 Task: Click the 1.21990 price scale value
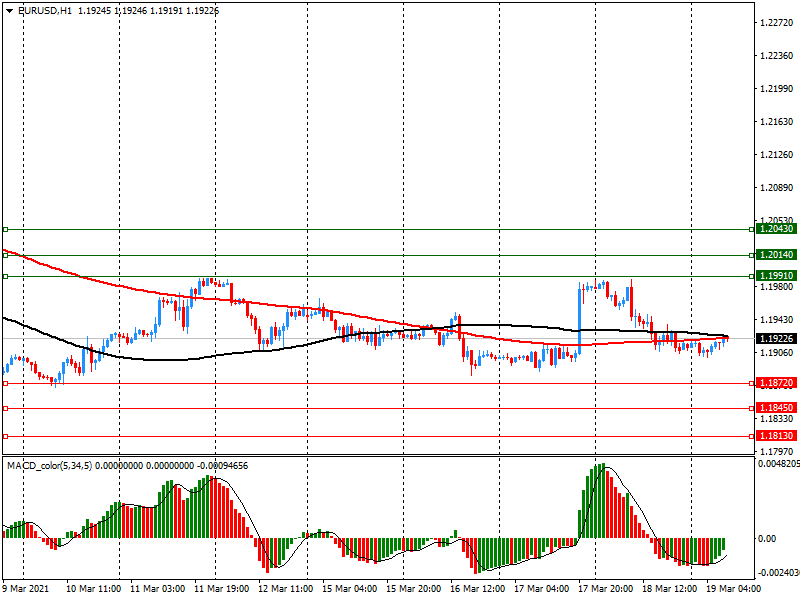coord(777,89)
